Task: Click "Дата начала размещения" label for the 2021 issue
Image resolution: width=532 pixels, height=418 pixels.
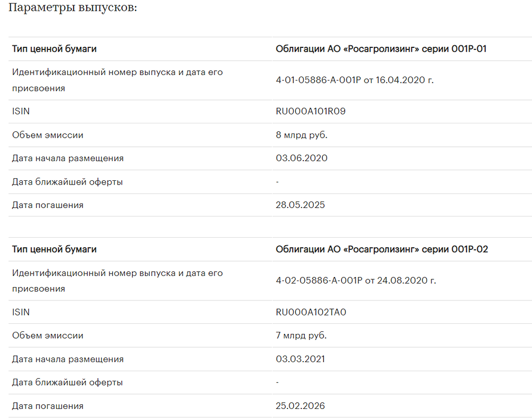Action: click(x=68, y=359)
